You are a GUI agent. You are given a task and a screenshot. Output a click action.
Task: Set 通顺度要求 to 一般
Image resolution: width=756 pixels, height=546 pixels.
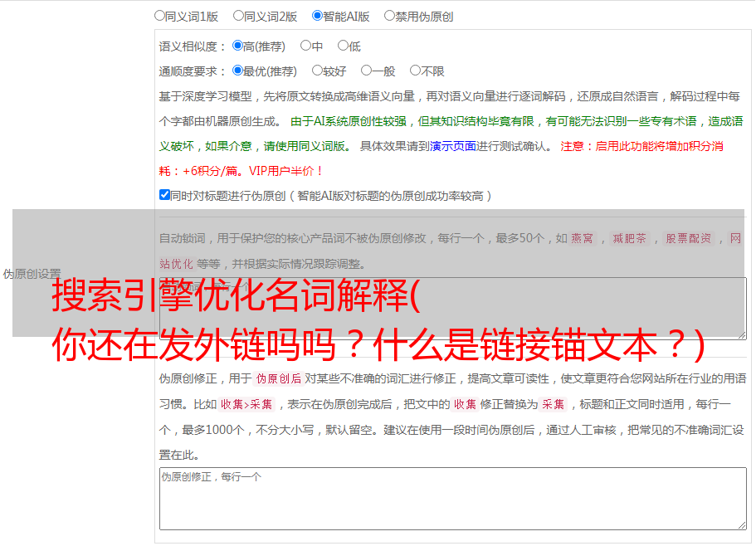point(366,71)
